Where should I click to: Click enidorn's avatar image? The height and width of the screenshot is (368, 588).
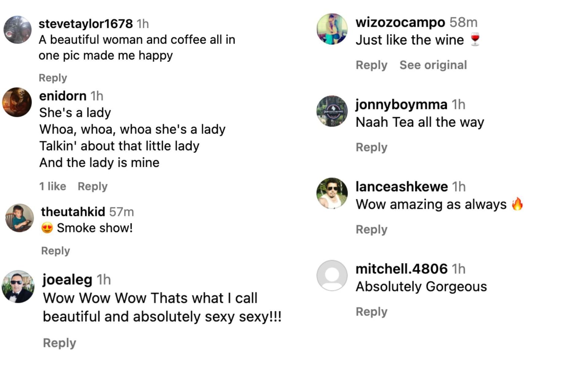click(17, 102)
